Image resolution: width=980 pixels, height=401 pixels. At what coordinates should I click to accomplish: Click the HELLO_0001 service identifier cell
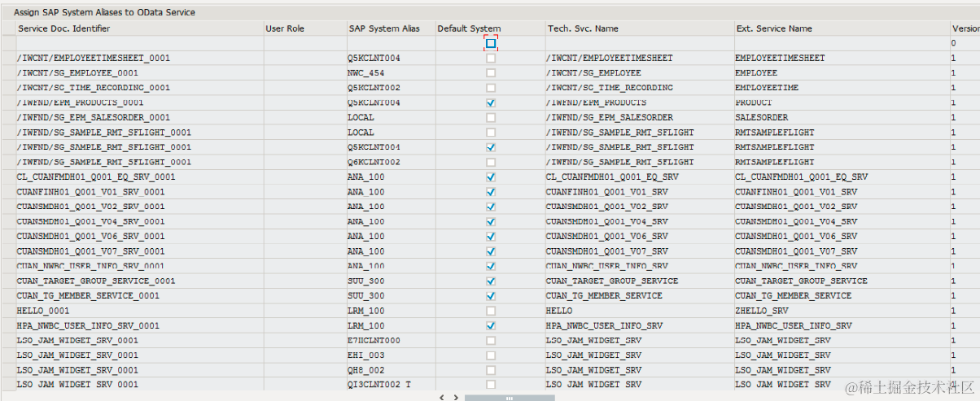pos(138,311)
